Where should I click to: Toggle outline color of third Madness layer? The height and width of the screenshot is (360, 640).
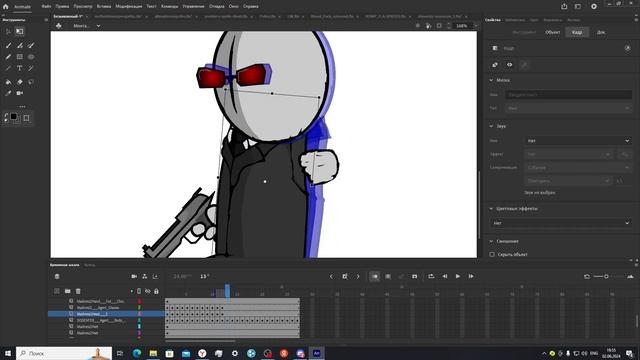pyautogui.click(x=139, y=314)
